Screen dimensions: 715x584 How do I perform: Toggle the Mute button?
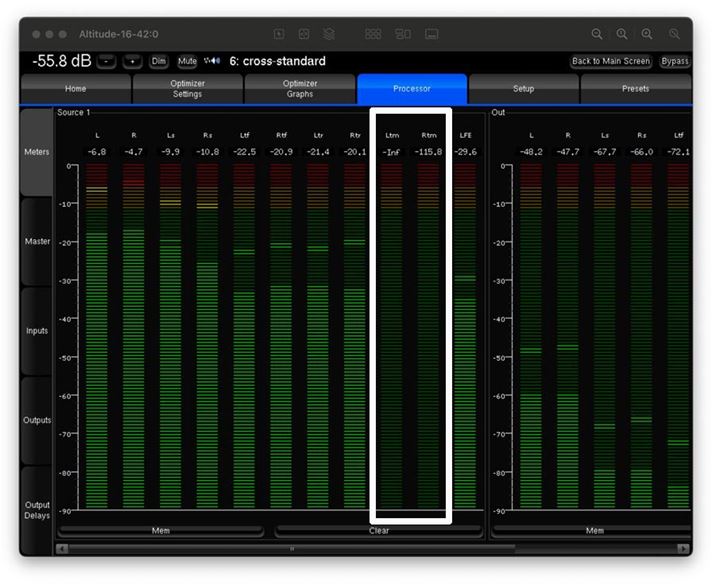[187, 61]
